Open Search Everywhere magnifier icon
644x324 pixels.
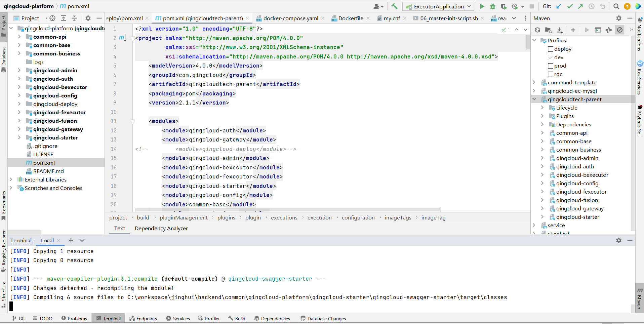[616, 6]
